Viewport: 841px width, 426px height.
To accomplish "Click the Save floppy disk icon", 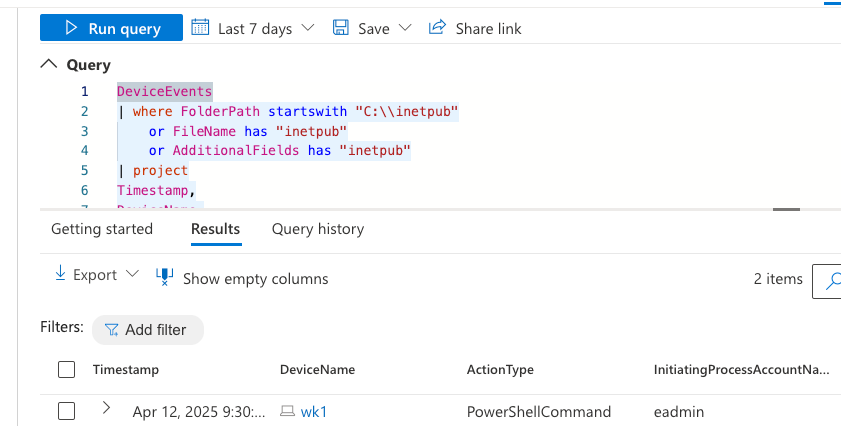I will pos(341,28).
